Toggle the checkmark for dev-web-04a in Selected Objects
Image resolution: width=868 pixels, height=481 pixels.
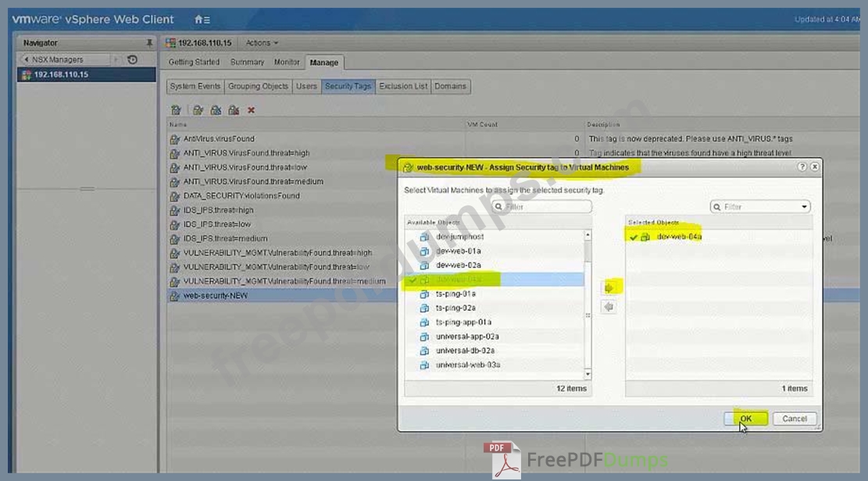click(x=634, y=237)
